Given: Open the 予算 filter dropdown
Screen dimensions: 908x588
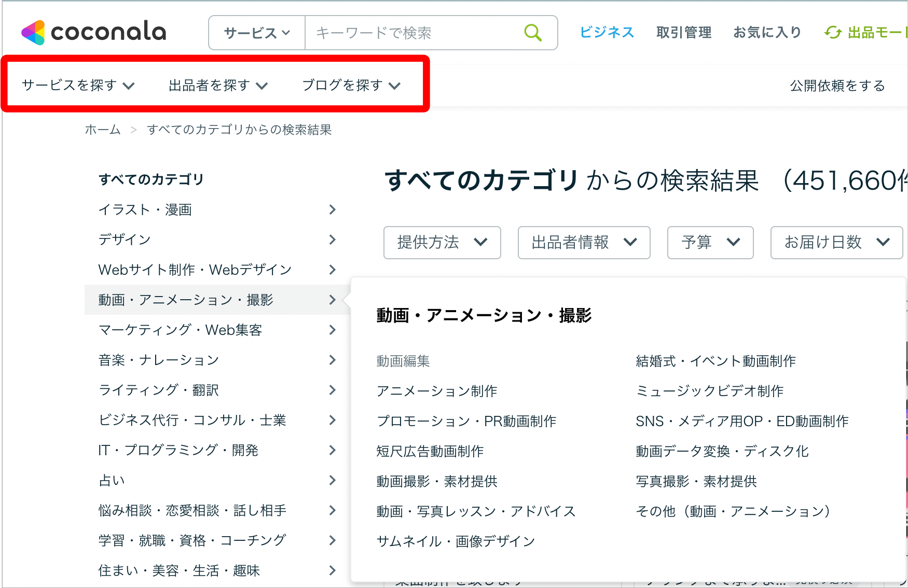Looking at the screenshot, I should pos(710,242).
